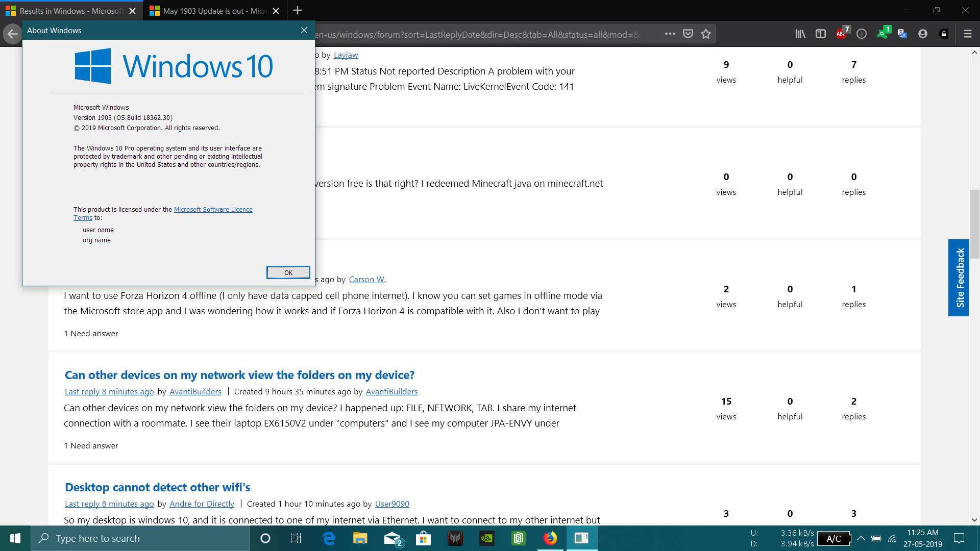Open the Carson W. profile link
The height and width of the screenshot is (551, 980).
(x=367, y=279)
